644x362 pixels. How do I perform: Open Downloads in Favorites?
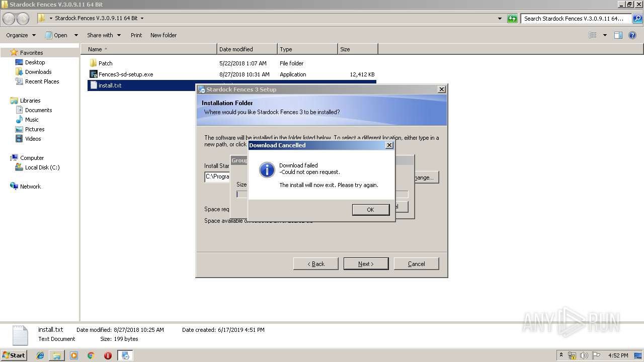pyautogui.click(x=38, y=72)
